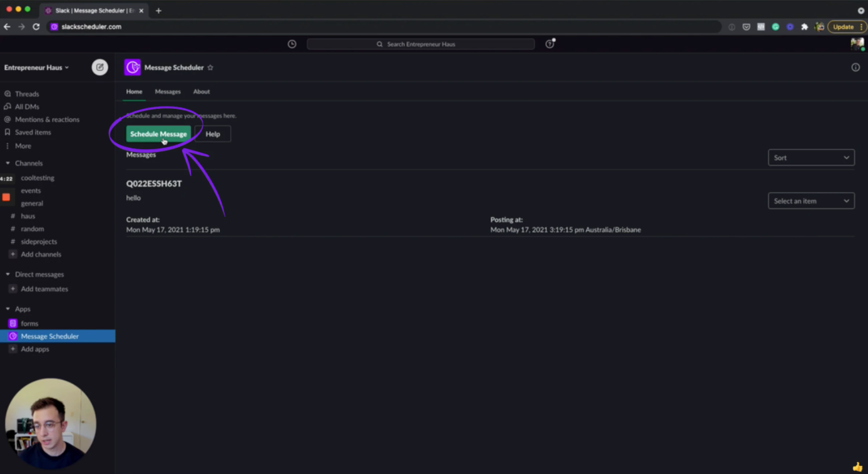Open the sideprojects channel
Screen dimensions: 868x474
39,242
